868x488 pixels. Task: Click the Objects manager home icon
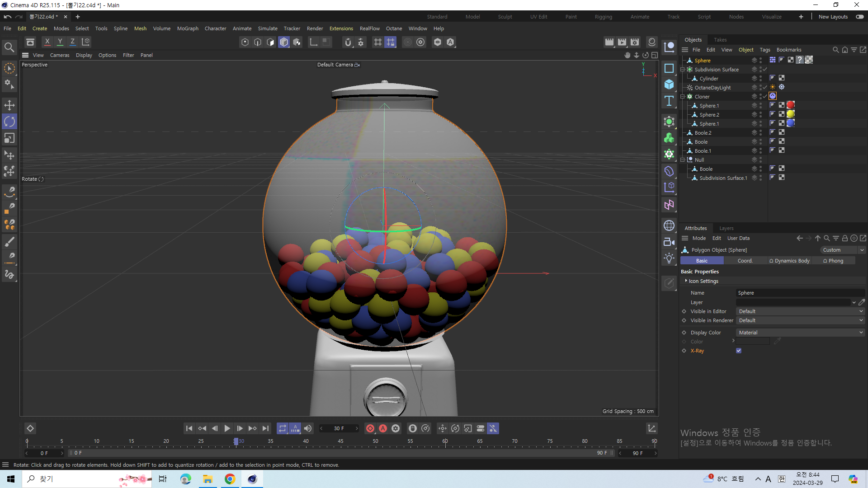coord(845,50)
